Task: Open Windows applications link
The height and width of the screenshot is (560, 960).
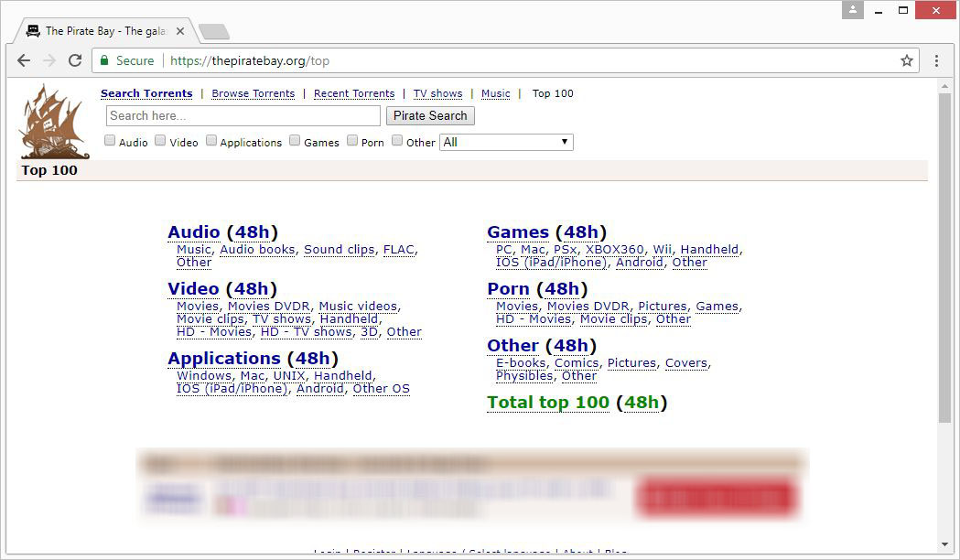Action: 204,376
